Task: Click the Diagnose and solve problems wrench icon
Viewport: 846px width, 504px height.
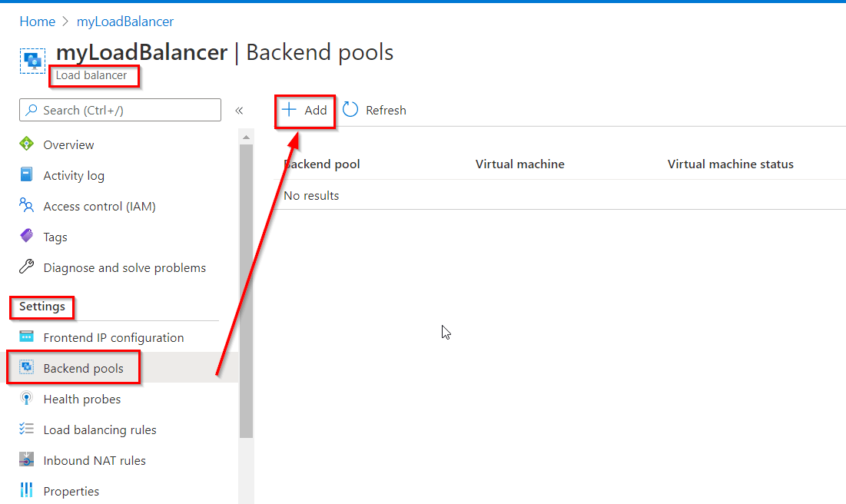Action: tap(27, 267)
